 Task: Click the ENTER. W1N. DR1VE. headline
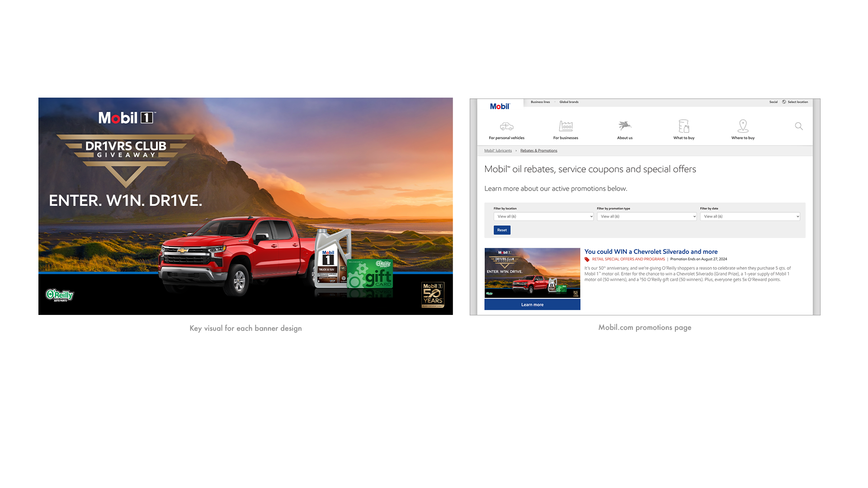click(x=125, y=201)
